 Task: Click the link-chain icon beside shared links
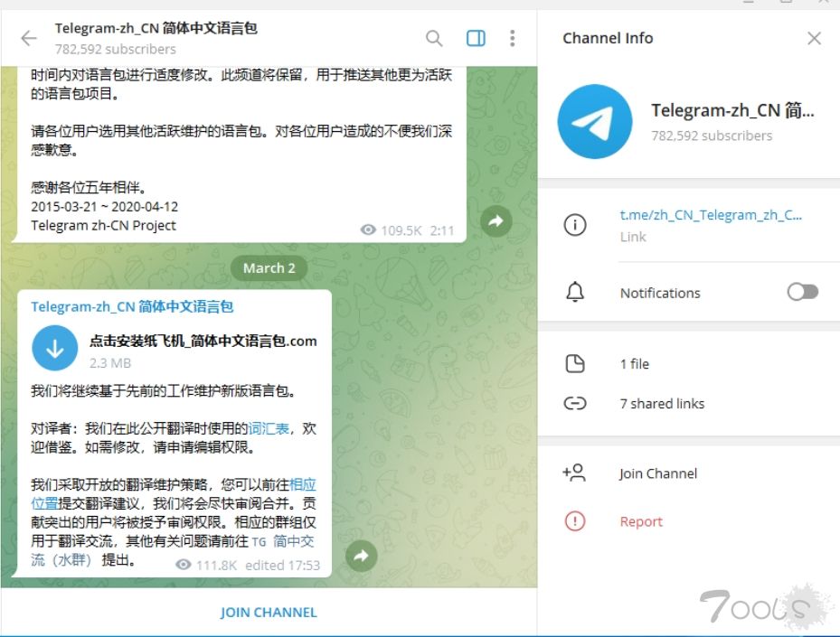tap(575, 403)
